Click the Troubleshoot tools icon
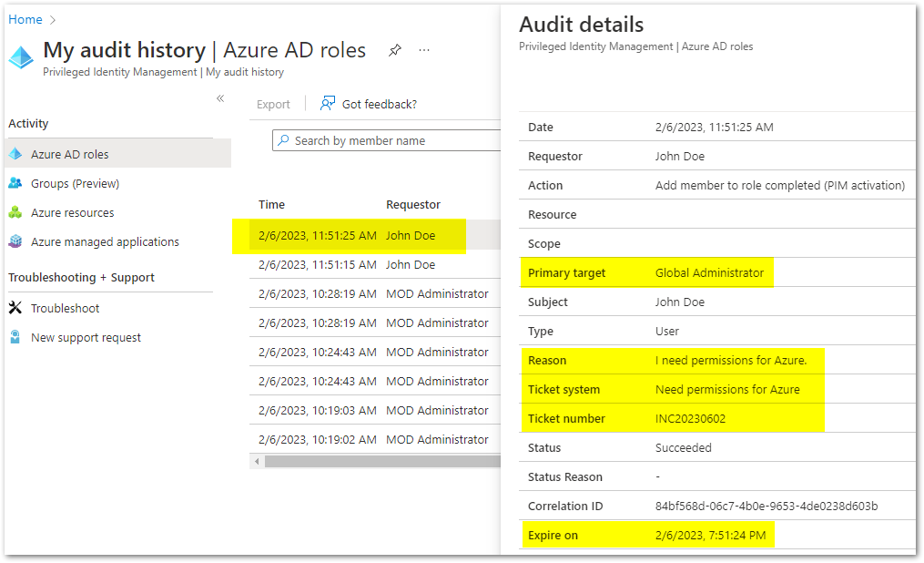The image size is (924, 563). coord(15,308)
